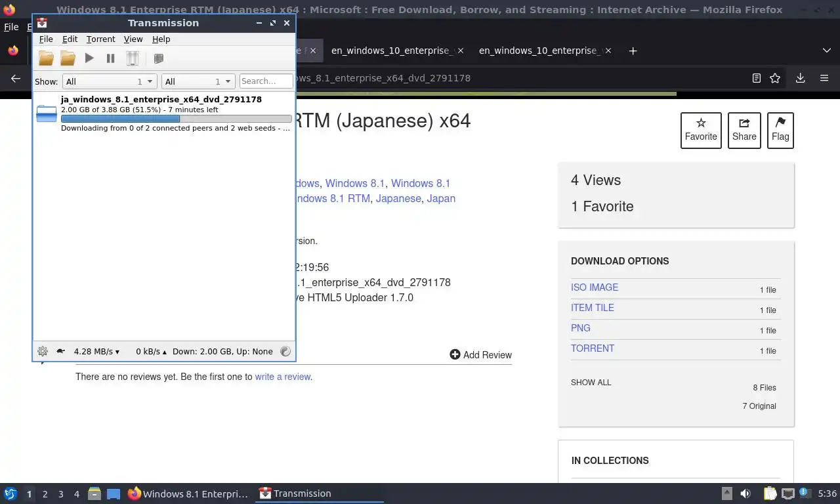This screenshot has height=504, width=840.
Task: Flag this archive item
Action: click(x=780, y=130)
